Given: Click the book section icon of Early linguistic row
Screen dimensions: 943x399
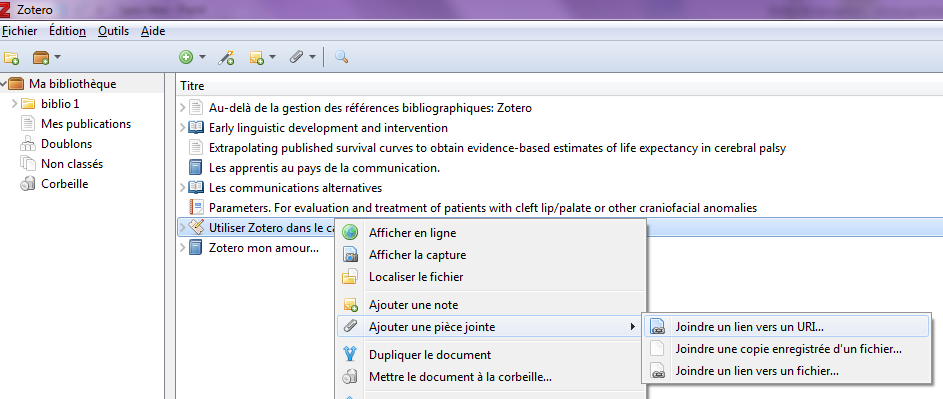Looking at the screenshot, I should [195, 128].
